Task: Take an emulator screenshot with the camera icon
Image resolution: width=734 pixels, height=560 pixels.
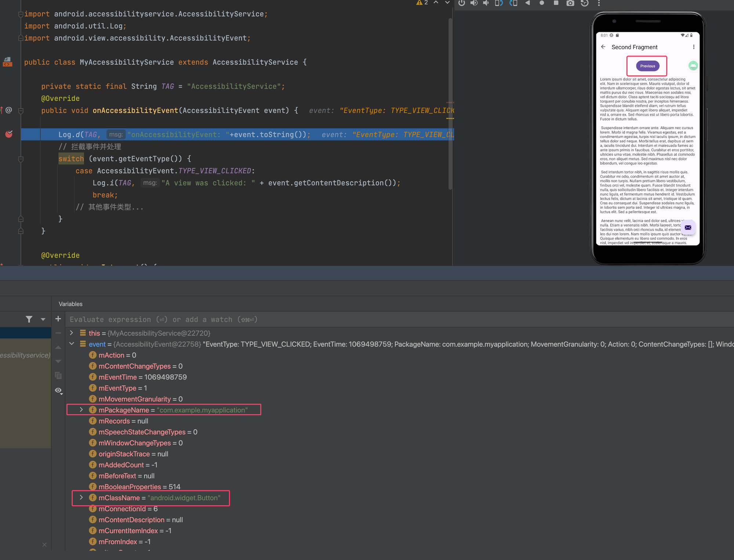Action: pos(570,3)
